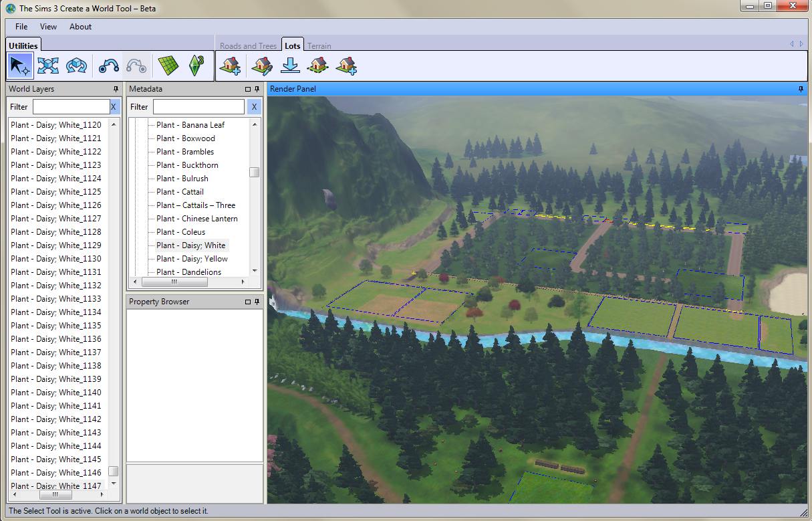Screen dimensions: 812x521
Task: Open the File menu
Action: coord(21,27)
